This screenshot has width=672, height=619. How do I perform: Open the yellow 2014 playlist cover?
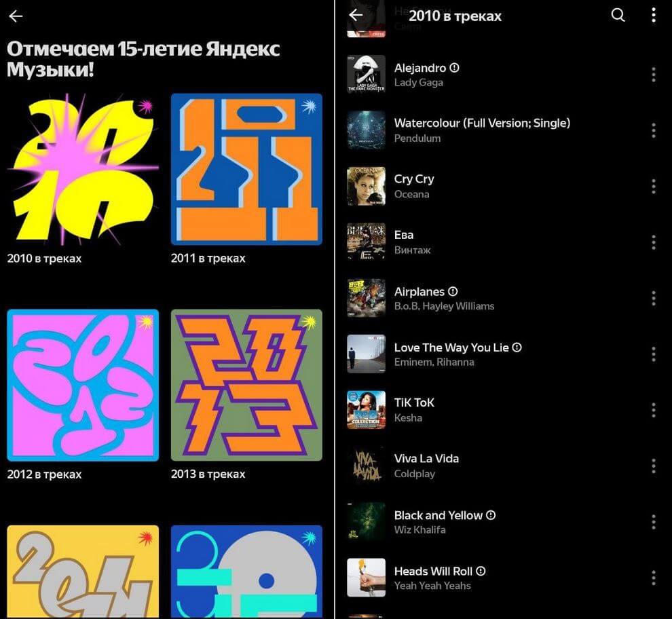(83, 572)
